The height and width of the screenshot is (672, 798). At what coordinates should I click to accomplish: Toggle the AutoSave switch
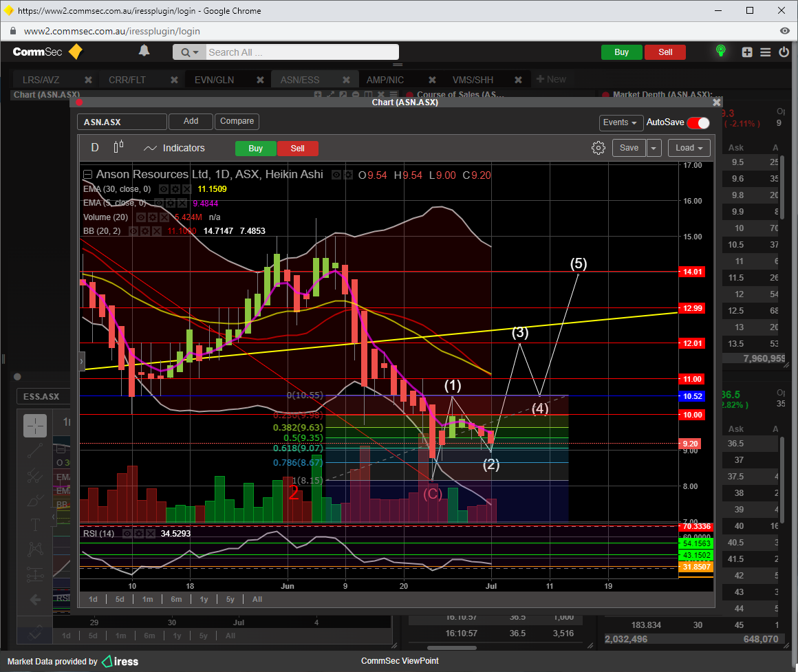(698, 122)
